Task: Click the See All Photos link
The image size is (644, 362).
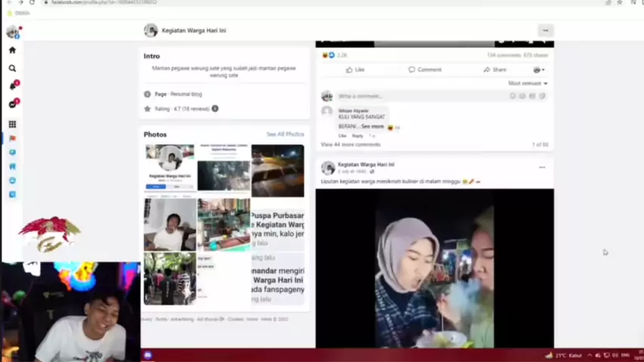Action: coord(285,134)
